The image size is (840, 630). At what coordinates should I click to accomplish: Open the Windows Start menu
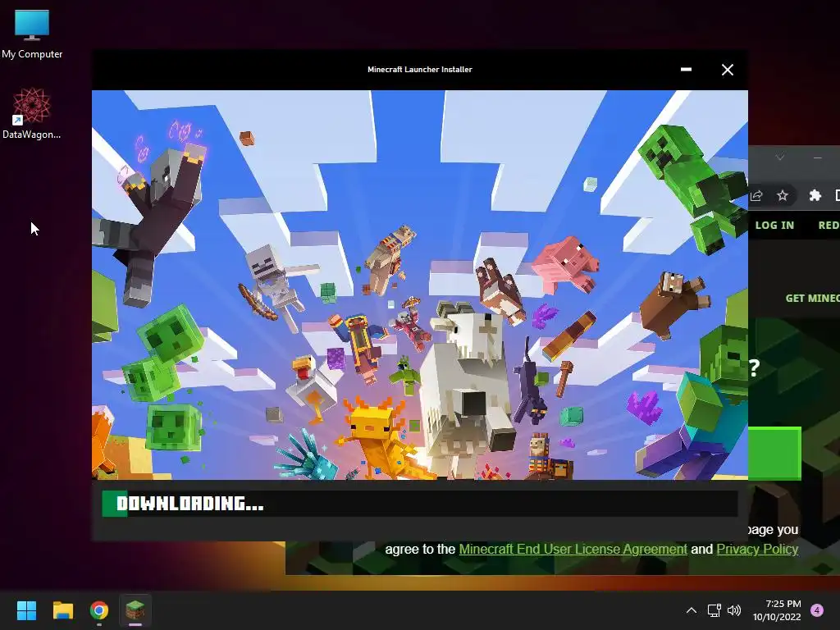(x=26, y=610)
